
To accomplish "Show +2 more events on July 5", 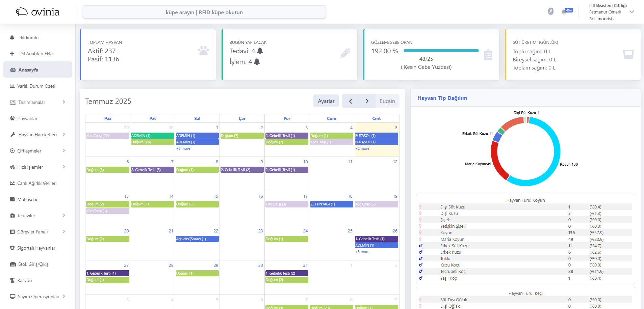I will (362, 148).
